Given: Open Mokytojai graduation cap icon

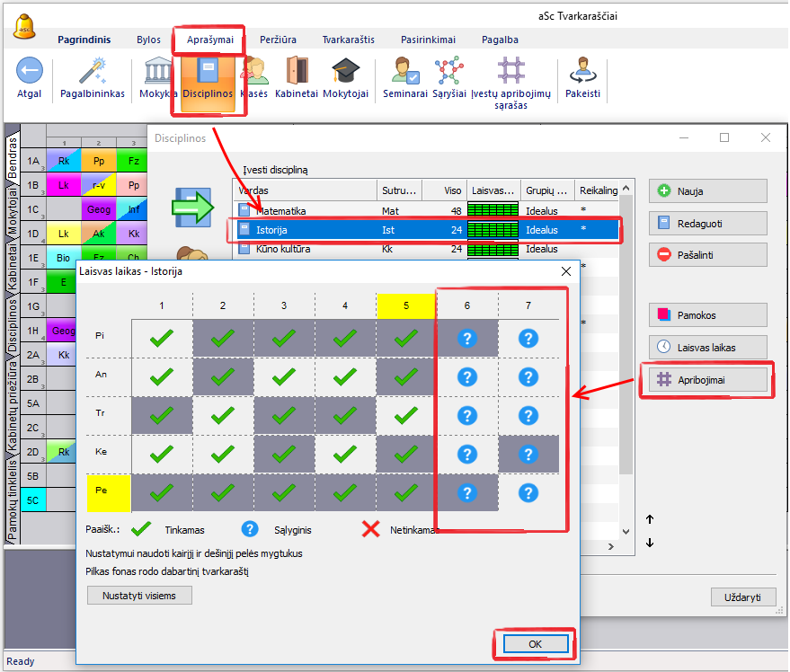Looking at the screenshot, I should pyautogui.click(x=345, y=72).
